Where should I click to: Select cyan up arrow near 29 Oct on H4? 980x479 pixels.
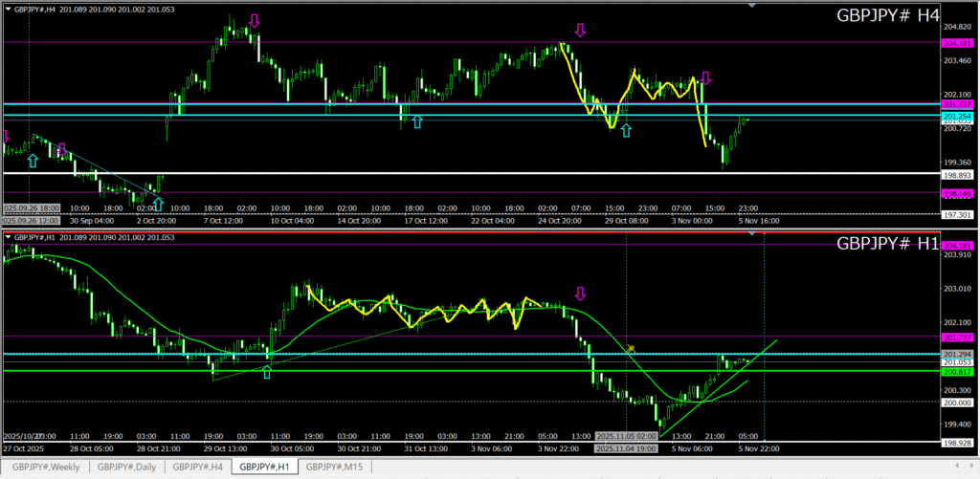(x=626, y=130)
